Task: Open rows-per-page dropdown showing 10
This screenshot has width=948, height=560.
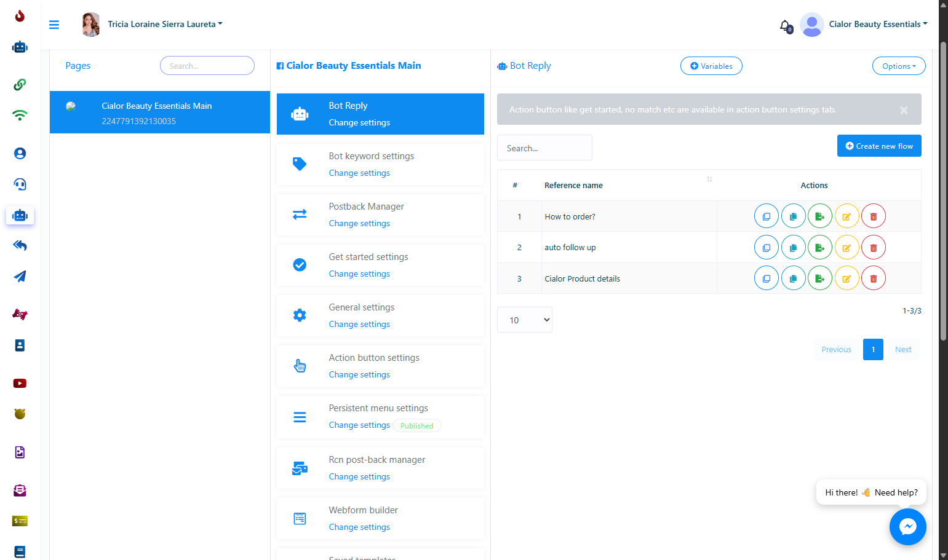Action: pos(525,320)
